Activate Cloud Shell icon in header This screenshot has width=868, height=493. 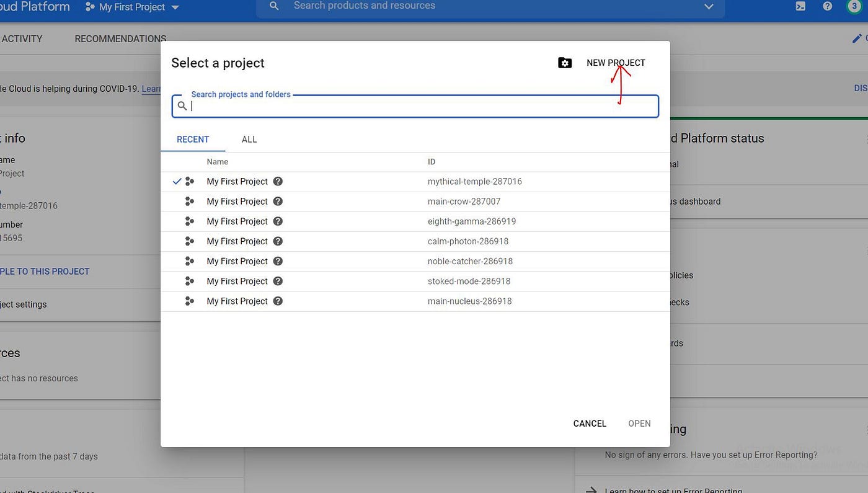(800, 6)
